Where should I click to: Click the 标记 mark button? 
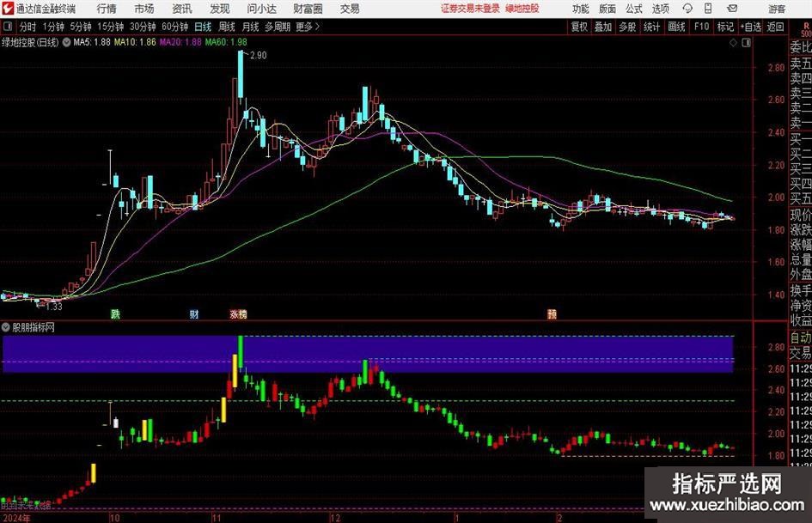[x=725, y=27]
